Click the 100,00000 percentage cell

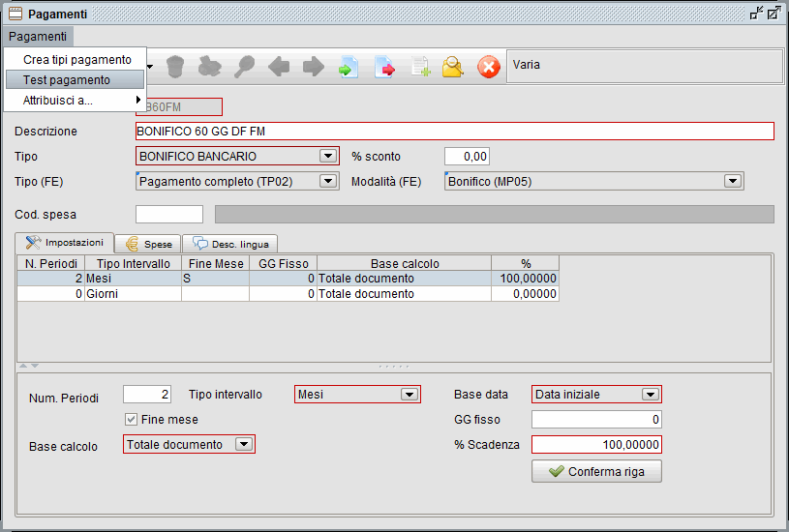(526, 279)
